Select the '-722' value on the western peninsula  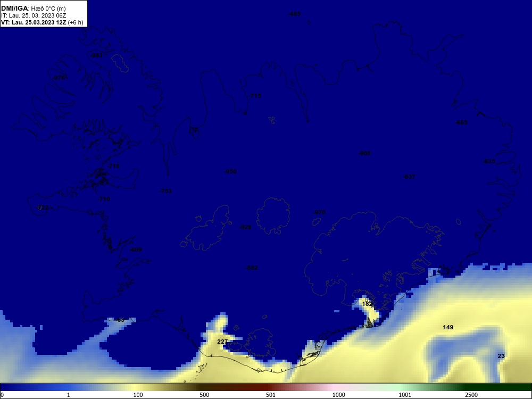[x=42, y=207]
